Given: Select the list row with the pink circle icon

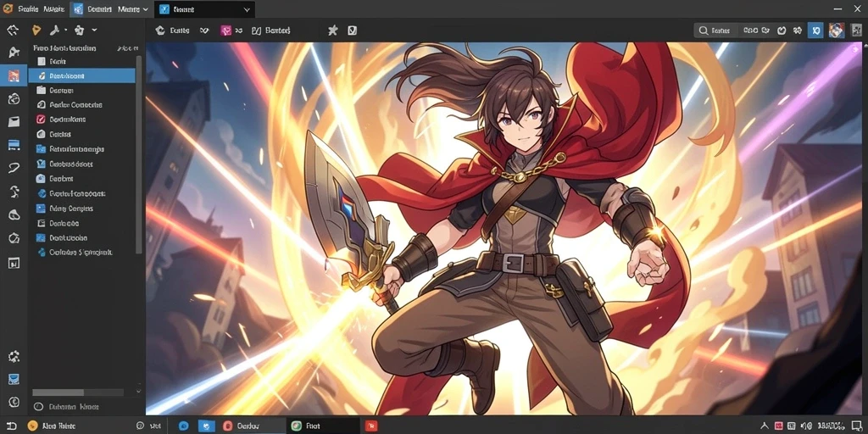Looking at the screenshot, I should coord(82,119).
